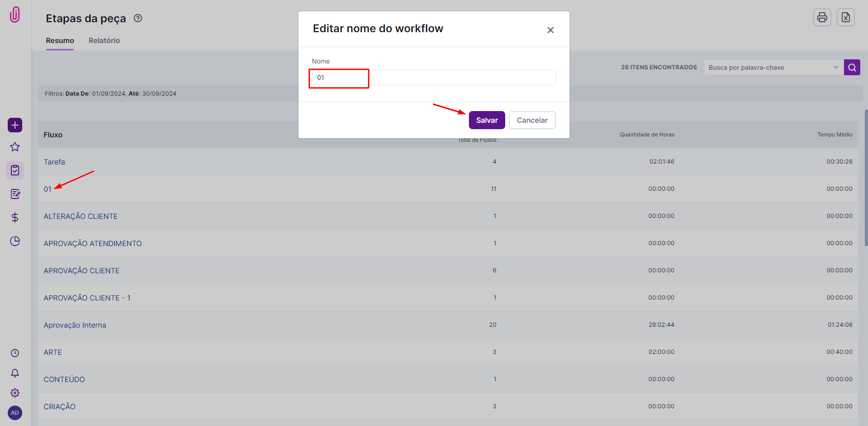Image resolution: width=868 pixels, height=426 pixels.
Task: Select the Resumo tab
Action: click(x=60, y=41)
